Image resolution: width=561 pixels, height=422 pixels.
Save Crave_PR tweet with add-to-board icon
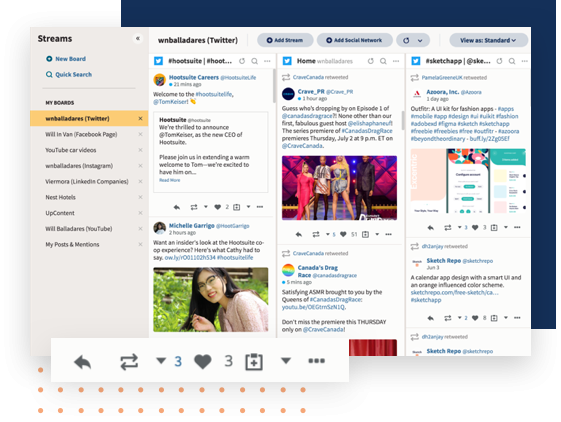tap(365, 234)
